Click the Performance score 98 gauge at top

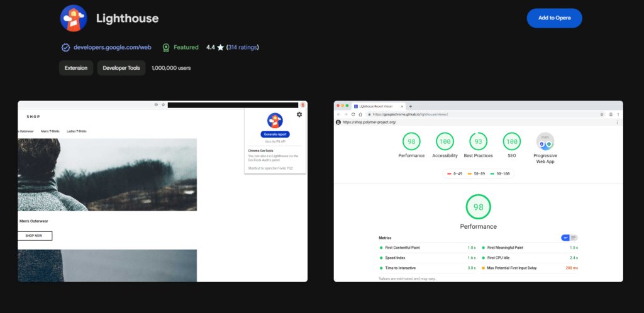coord(411,141)
